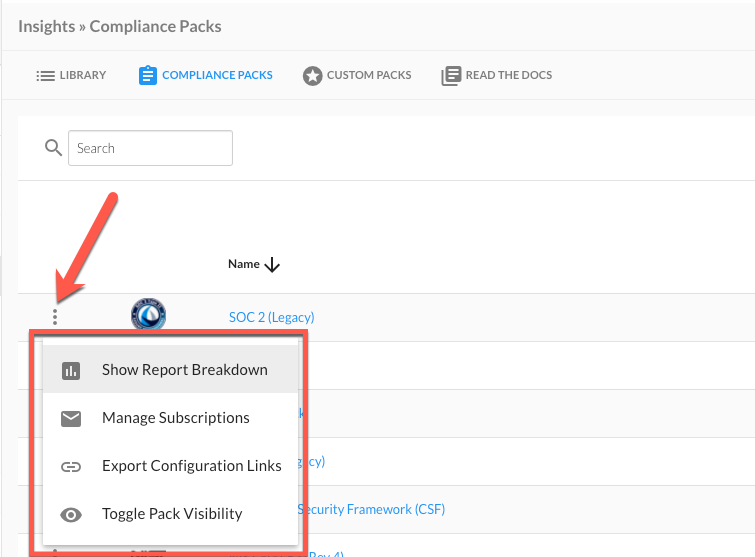
Task: Select Toggle Pack Visibility menu item
Action: [x=170, y=514]
